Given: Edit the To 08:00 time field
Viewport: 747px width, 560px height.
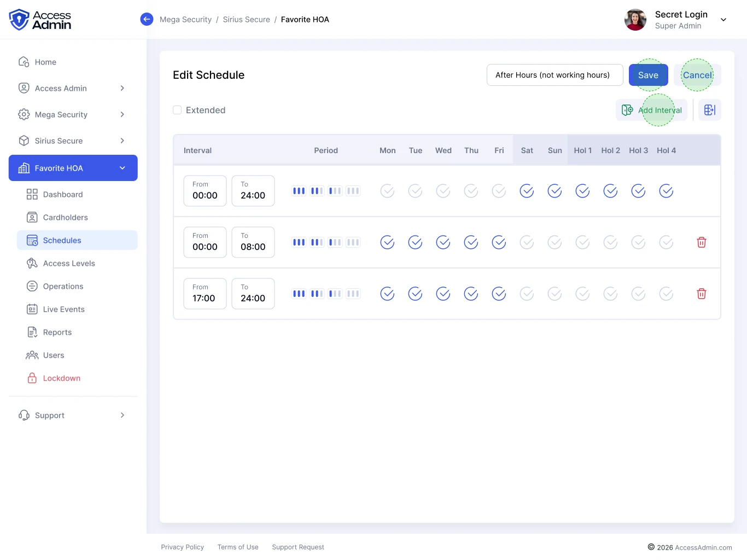Looking at the screenshot, I should pos(253,242).
